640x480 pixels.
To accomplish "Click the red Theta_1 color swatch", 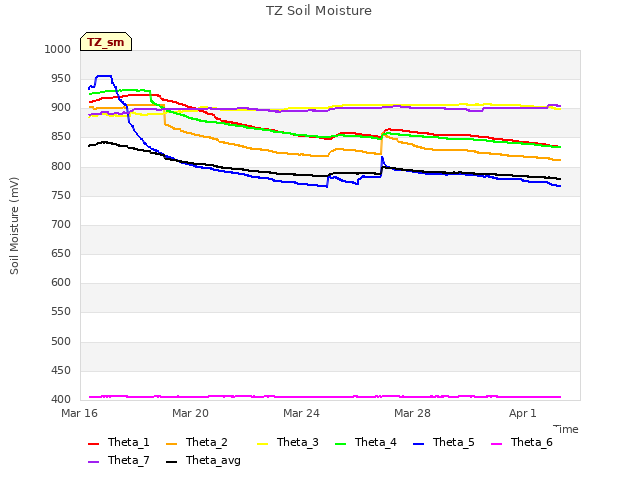I will coord(93,444).
